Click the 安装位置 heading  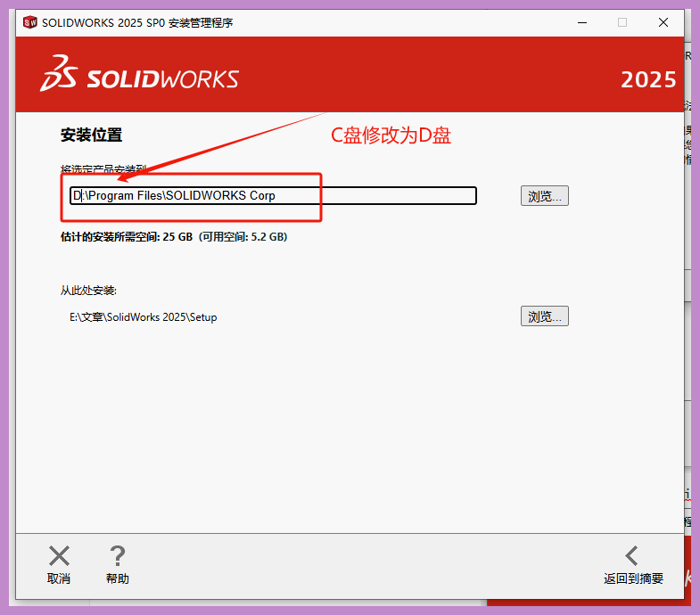[92, 135]
